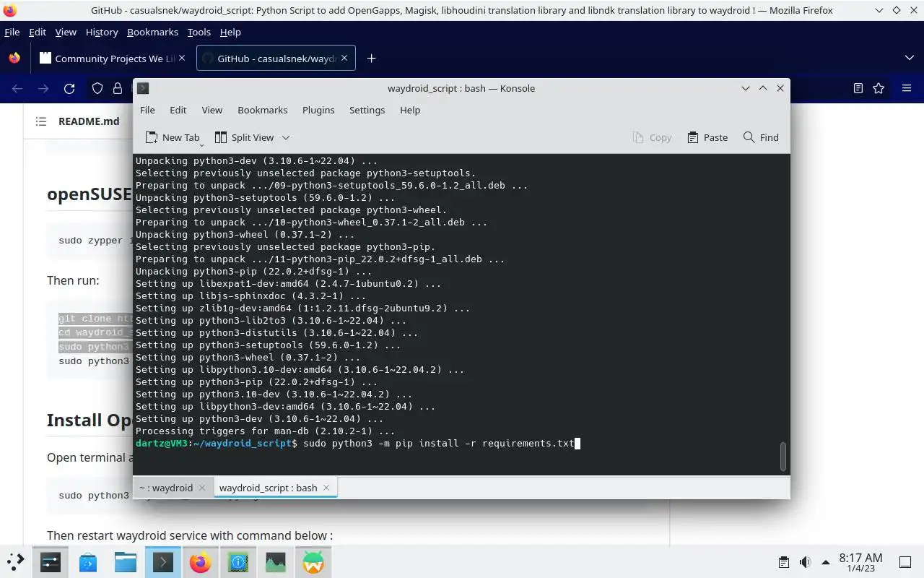Open the KDE application launcher

click(16, 562)
